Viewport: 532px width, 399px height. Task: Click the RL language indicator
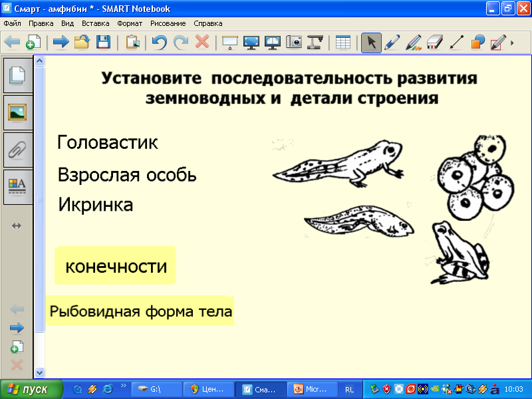(x=349, y=390)
